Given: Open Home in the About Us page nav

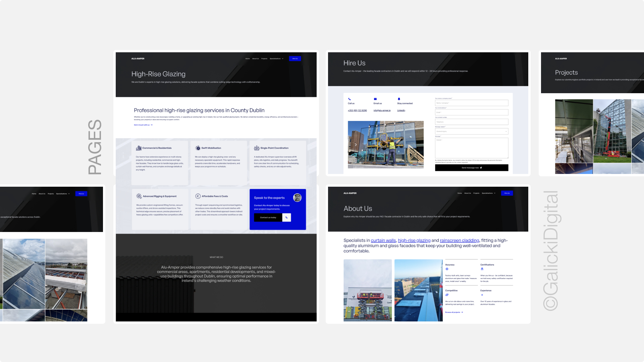Looking at the screenshot, I should pos(460,193).
